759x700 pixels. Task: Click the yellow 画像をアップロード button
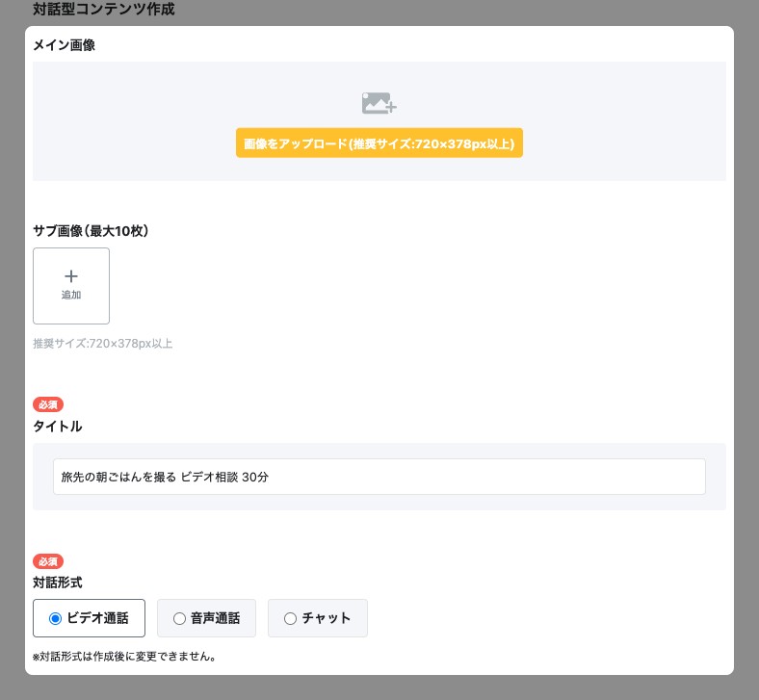pos(379,143)
